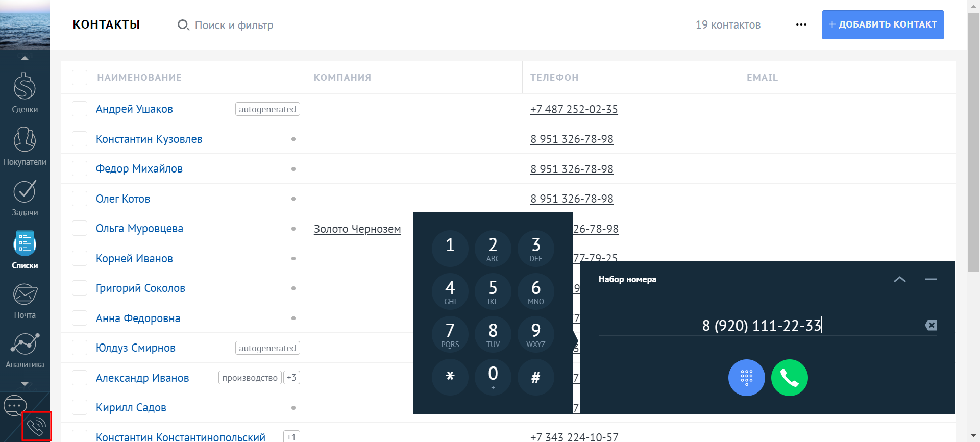Click the Добавить контакт button
The height and width of the screenshot is (442, 980).
[x=883, y=24]
